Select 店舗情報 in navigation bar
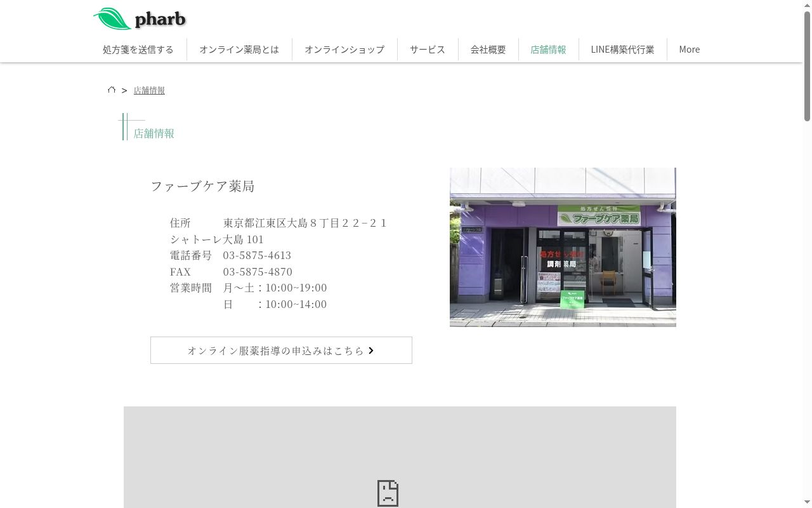This screenshot has height=508, width=812. click(x=549, y=50)
